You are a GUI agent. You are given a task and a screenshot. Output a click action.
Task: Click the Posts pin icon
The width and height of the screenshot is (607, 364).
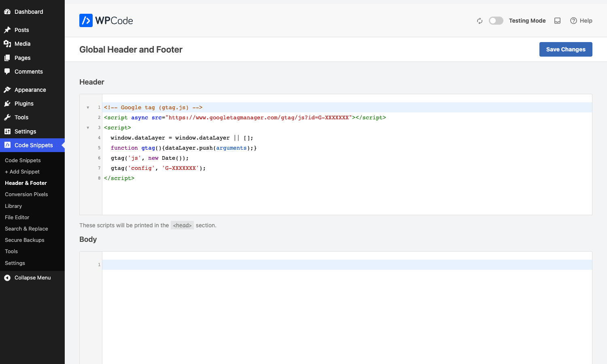tap(7, 30)
